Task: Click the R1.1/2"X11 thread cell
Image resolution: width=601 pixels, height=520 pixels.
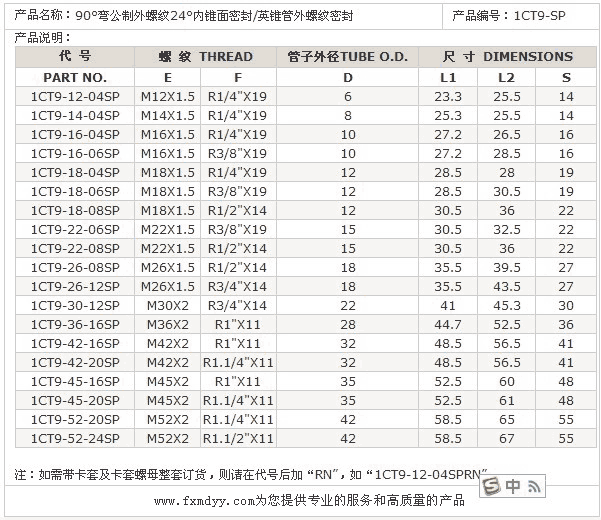Action: click(x=237, y=438)
